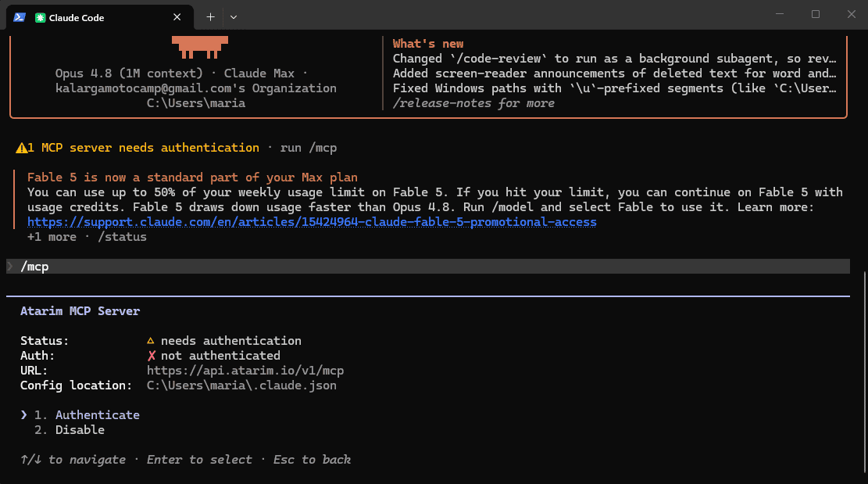The width and height of the screenshot is (868, 484).
Task: Click the URL 'https://api.atarim.io/v1/mcp'
Action: [245, 371]
